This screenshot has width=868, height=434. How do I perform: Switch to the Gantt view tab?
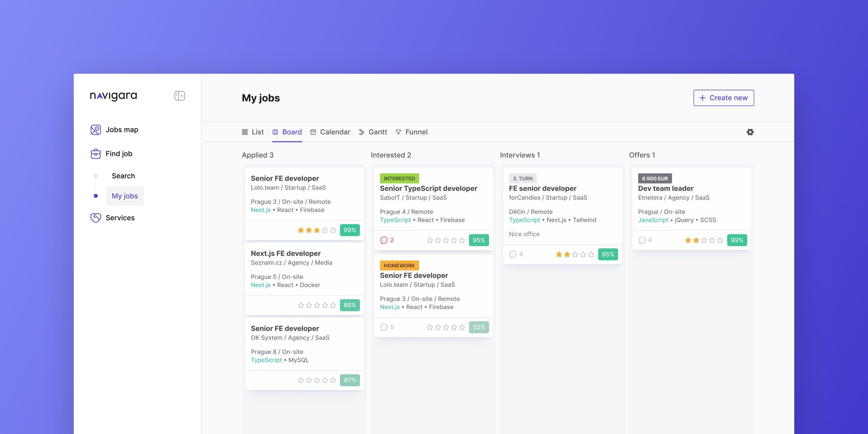click(x=373, y=132)
